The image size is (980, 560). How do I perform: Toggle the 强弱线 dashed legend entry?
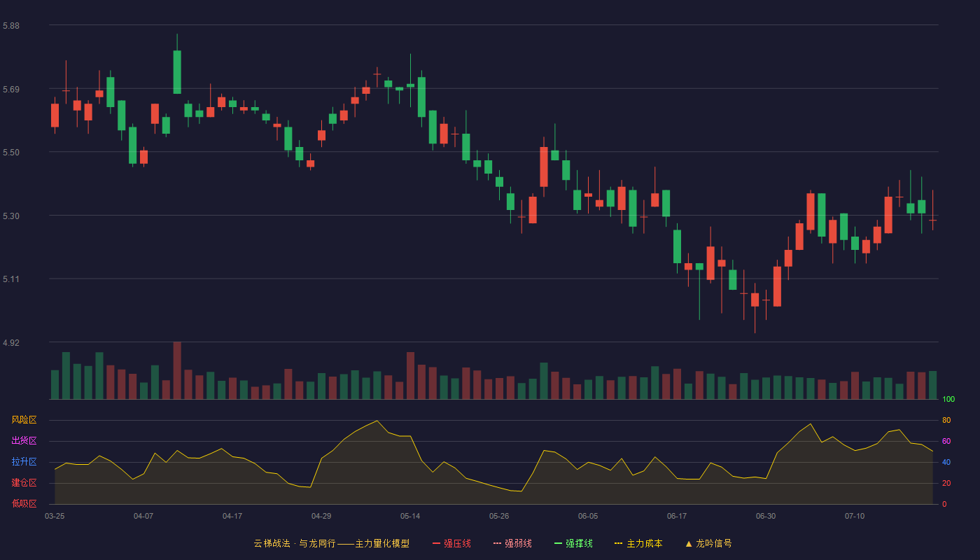(x=512, y=543)
